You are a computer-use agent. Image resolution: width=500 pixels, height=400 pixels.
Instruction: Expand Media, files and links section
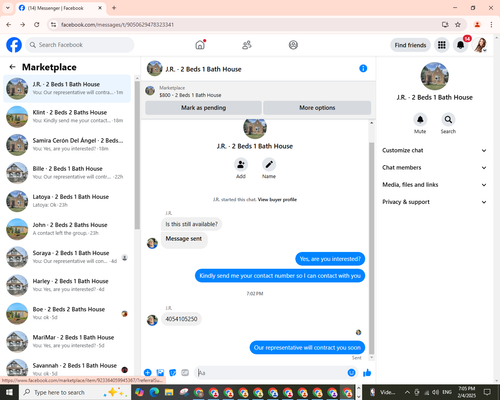click(x=434, y=185)
